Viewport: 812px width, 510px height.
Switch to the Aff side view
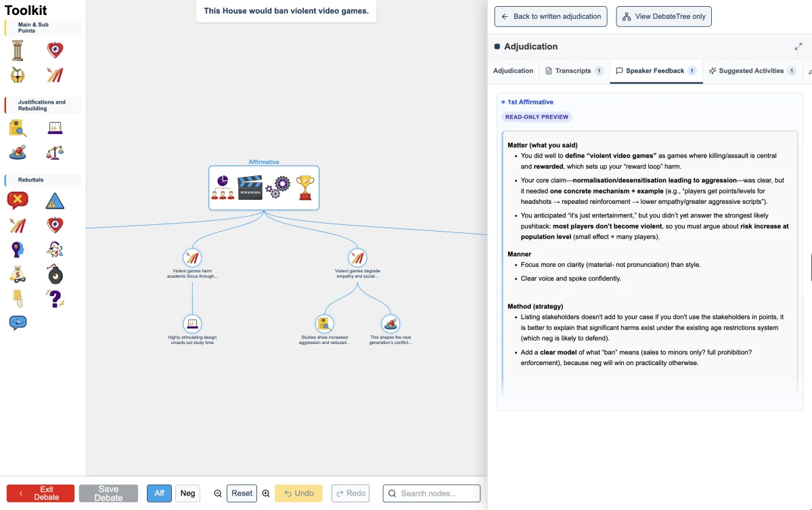(x=159, y=493)
